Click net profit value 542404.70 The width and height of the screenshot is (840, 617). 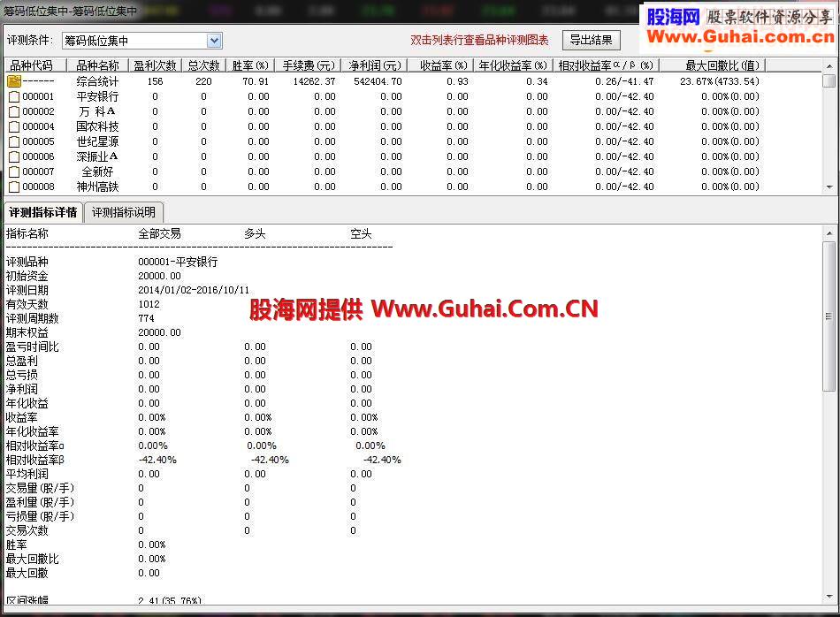click(x=378, y=81)
